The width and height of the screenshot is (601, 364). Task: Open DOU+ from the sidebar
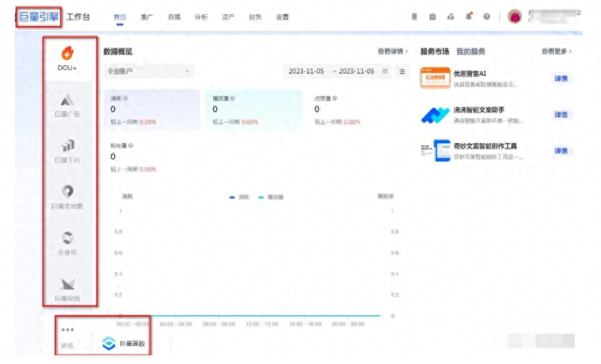coord(67,58)
